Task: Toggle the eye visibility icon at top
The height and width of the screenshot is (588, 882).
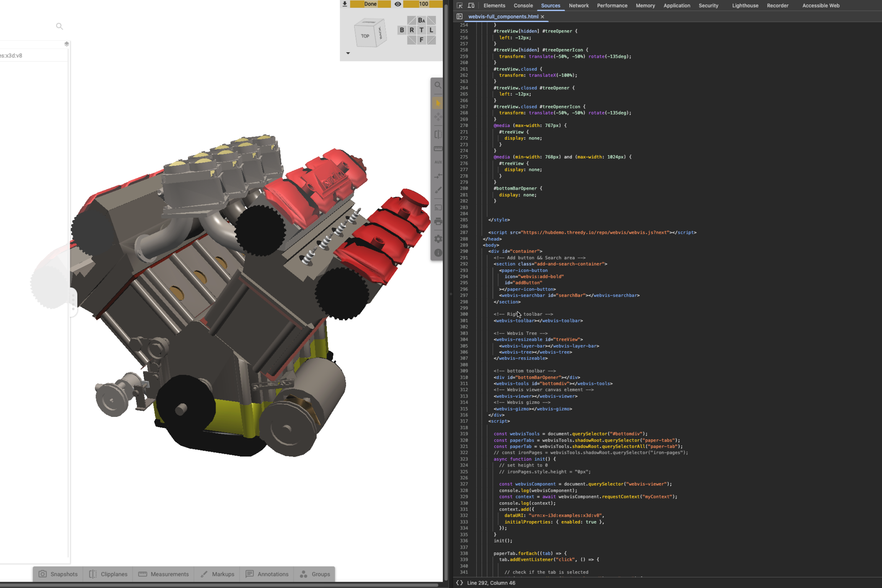Action: pyautogui.click(x=398, y=4)
